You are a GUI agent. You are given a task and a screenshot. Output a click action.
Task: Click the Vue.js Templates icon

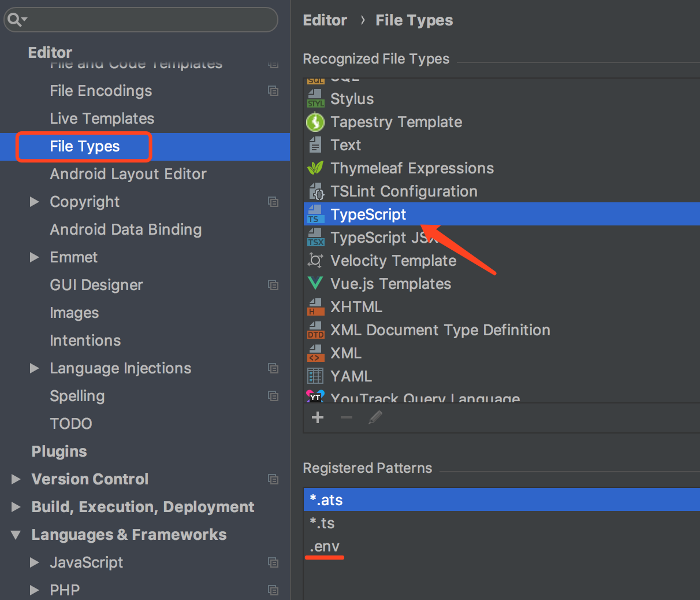point(315,283)
